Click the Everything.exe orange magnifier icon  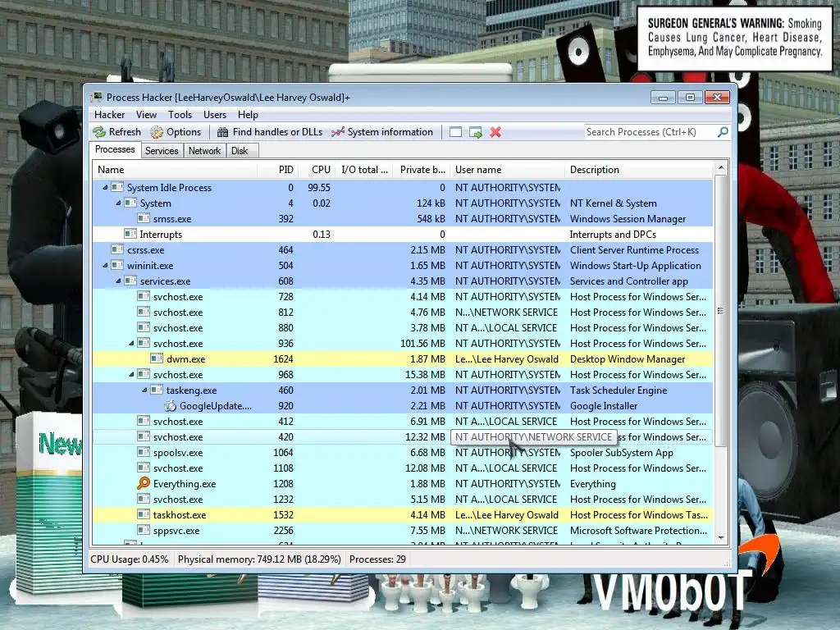tap(144, 483)
